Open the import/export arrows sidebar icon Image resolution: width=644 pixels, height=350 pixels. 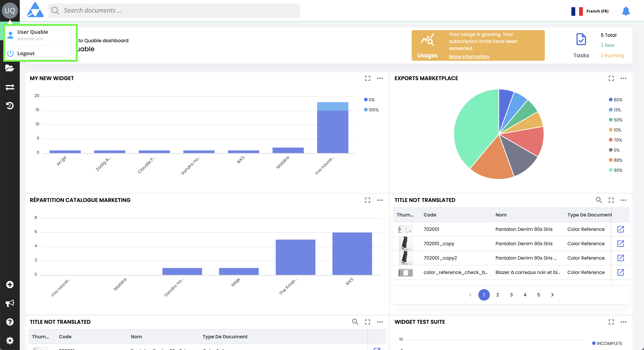click(x=10, y=87)
